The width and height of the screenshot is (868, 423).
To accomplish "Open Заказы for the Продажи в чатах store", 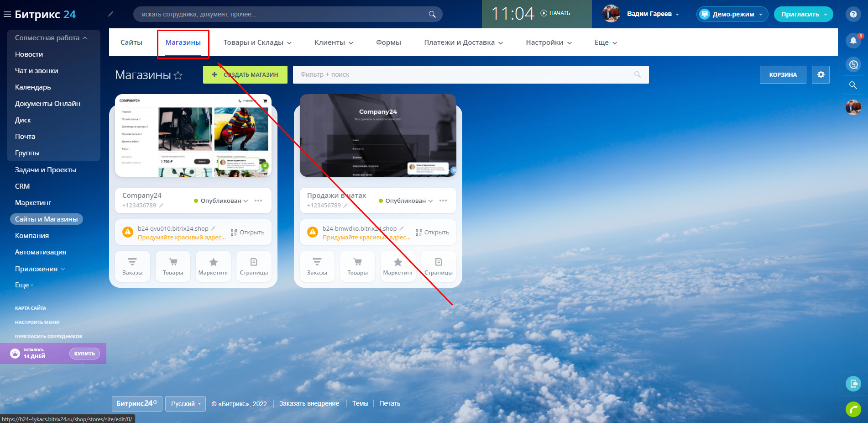I will [x=317, y=266].
